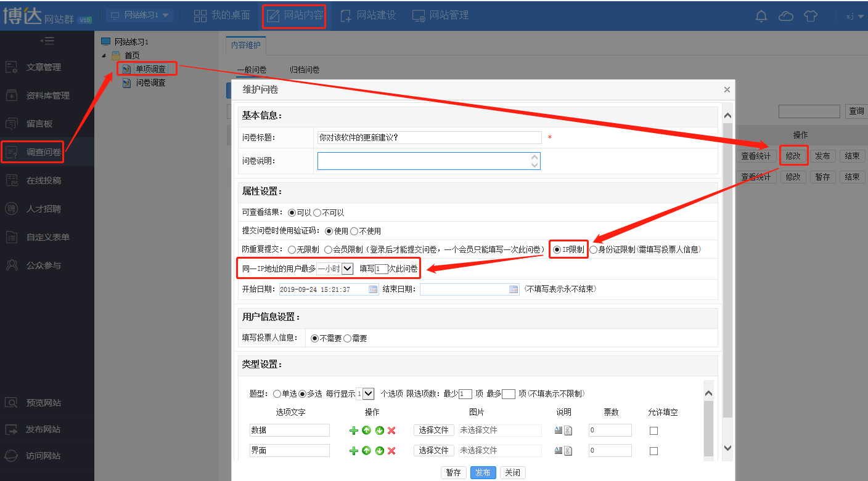Open calendar picker for 开始日期

pyautogui.click(x=373, y=289)
